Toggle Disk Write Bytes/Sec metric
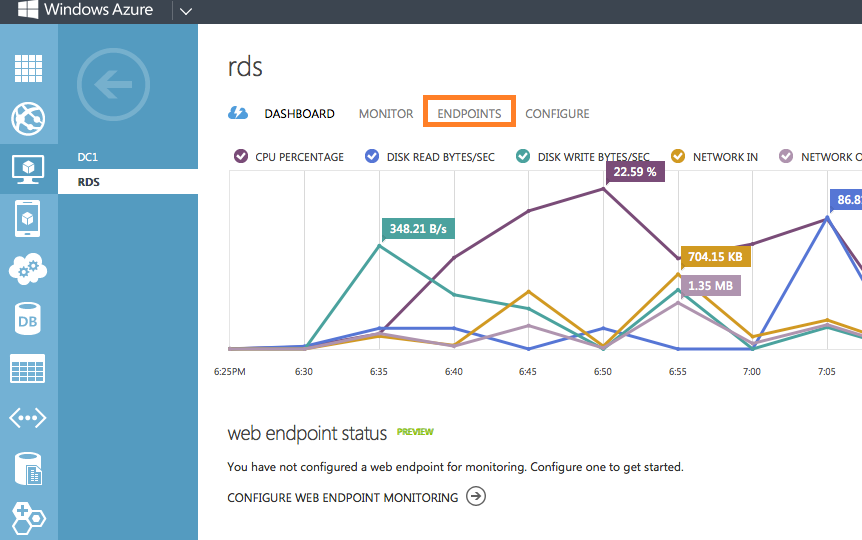This screenshot has width=862, height=540. (x=523, y=156)
